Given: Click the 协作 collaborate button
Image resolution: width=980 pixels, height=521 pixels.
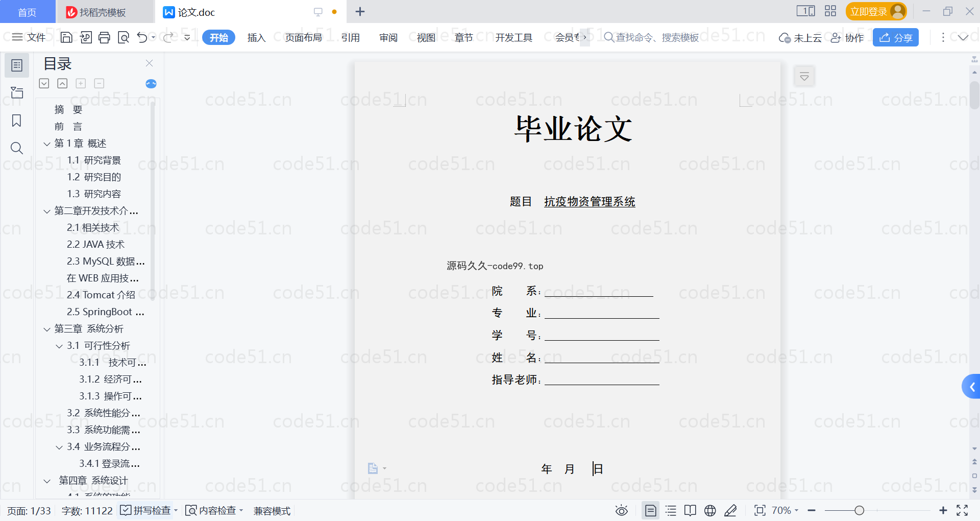Looking at the screenshot, I should [847, 37].
